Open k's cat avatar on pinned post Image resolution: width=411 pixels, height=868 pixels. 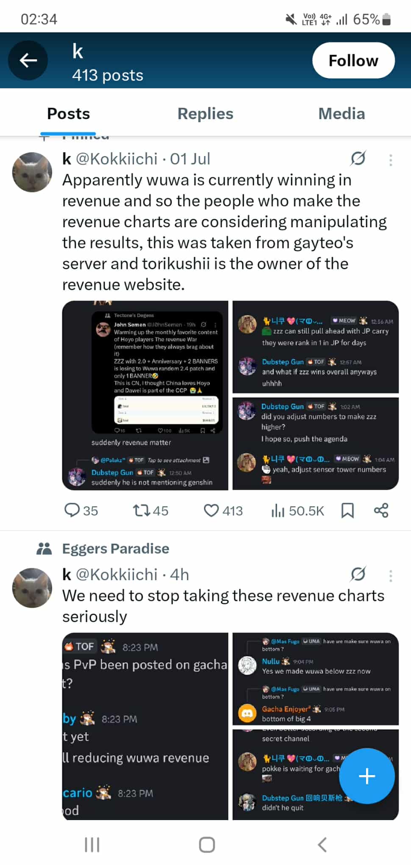[x=32, y=172]
